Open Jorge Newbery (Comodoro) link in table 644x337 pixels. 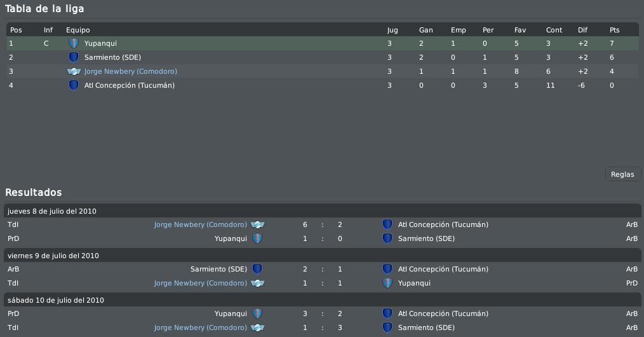pyautogui.click(x=131, y=71)
